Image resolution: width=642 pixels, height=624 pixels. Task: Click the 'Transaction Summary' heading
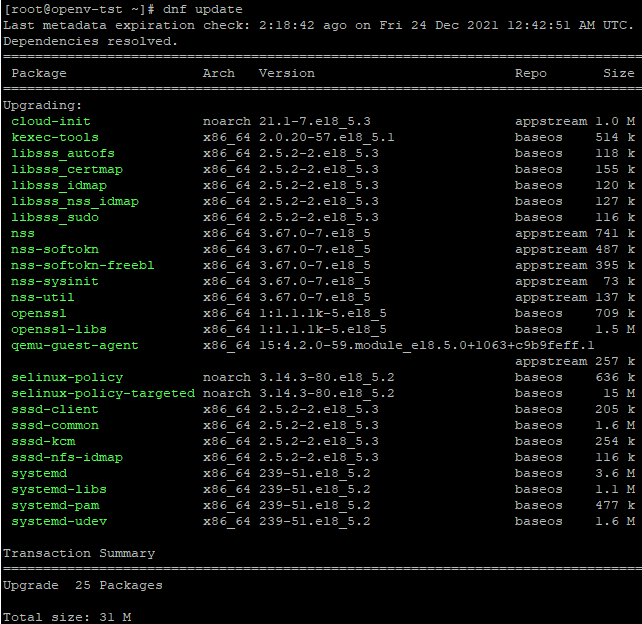coord(79,553)
